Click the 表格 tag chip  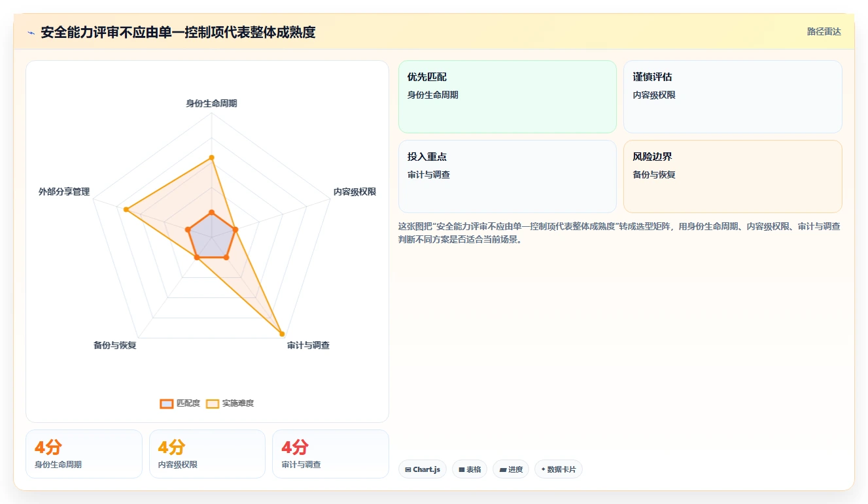470,469
